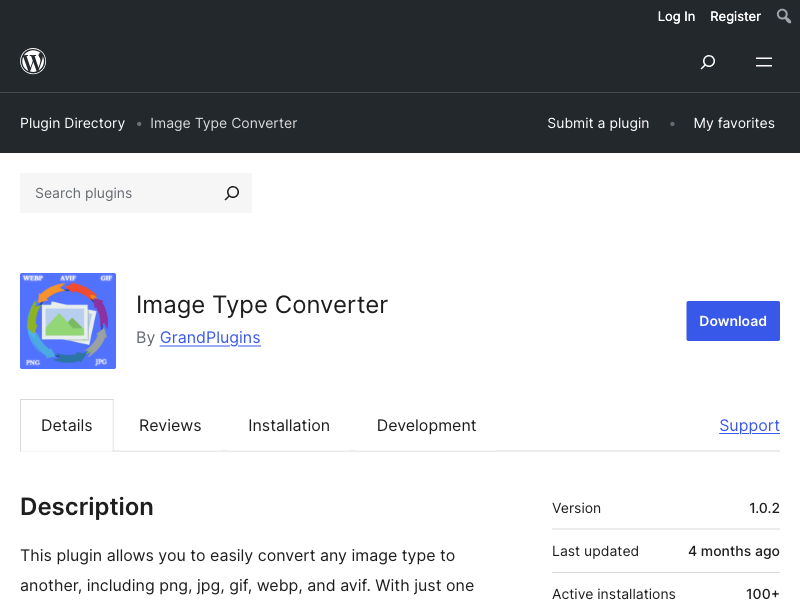Screen dimensions: 800x600
Task: Open the header search icon
Action: pos(708,62)
